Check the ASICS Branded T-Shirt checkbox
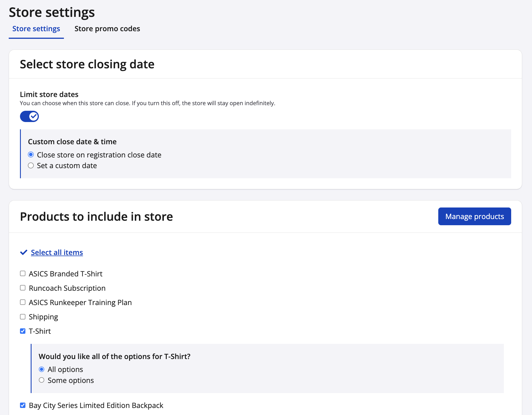Screen dimensions: 532x415 point(23,274)
